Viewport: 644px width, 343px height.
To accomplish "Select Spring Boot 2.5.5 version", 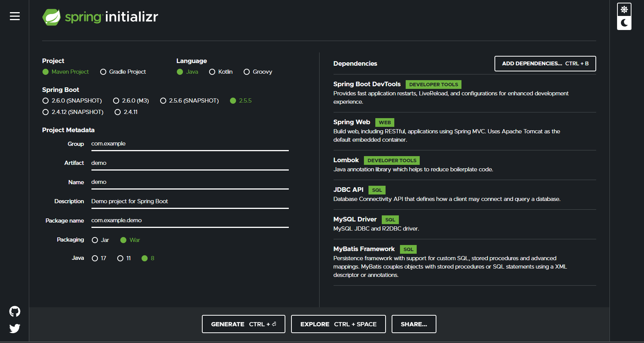I will click(241, 101).
